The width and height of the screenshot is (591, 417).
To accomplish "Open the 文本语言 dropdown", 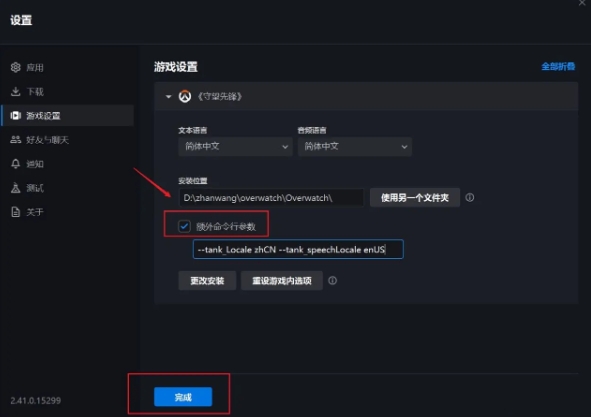I will click(235, 146).
